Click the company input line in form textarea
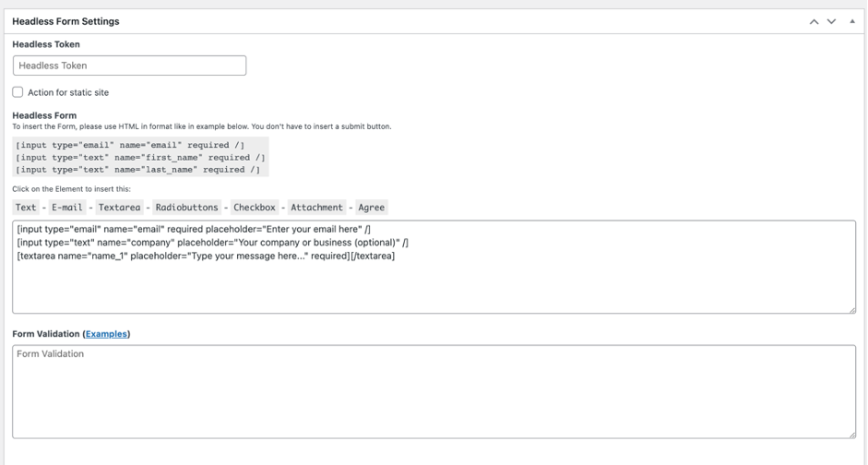The image size is (868, 465). click(x=212, y=243)
